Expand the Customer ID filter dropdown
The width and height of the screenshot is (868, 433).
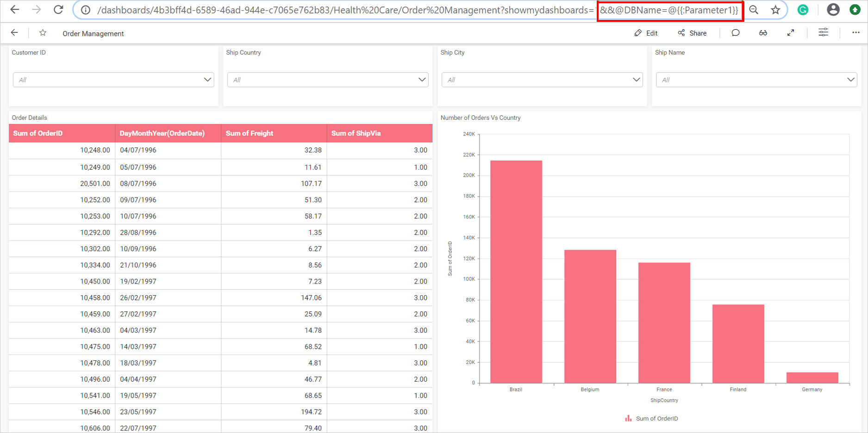pos(207,80)
